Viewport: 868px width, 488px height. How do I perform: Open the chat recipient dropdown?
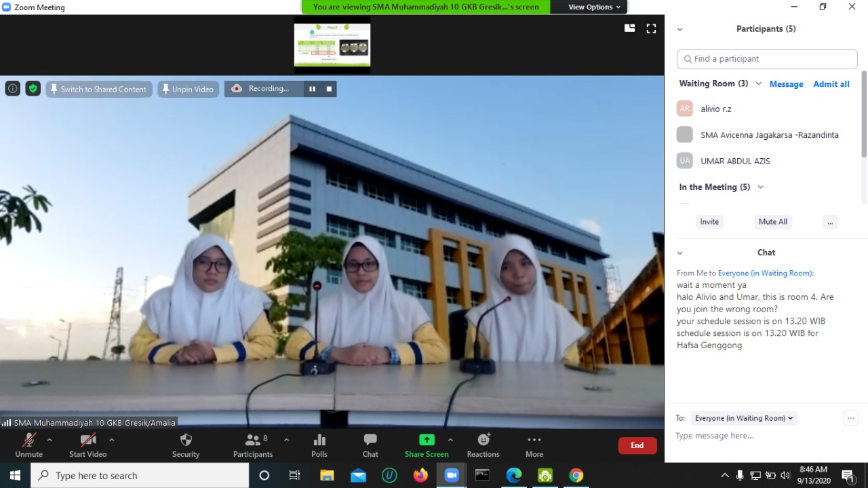(744, 418)
